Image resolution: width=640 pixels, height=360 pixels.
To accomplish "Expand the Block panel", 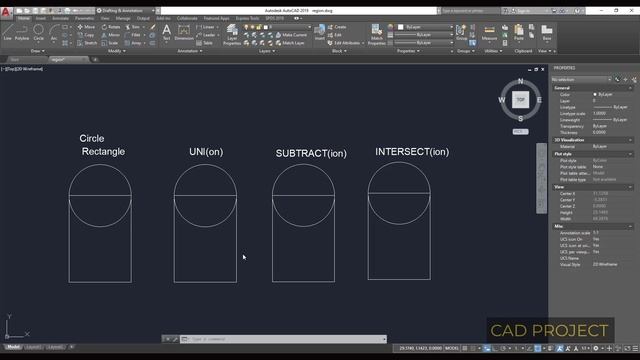I will [339, 51].
